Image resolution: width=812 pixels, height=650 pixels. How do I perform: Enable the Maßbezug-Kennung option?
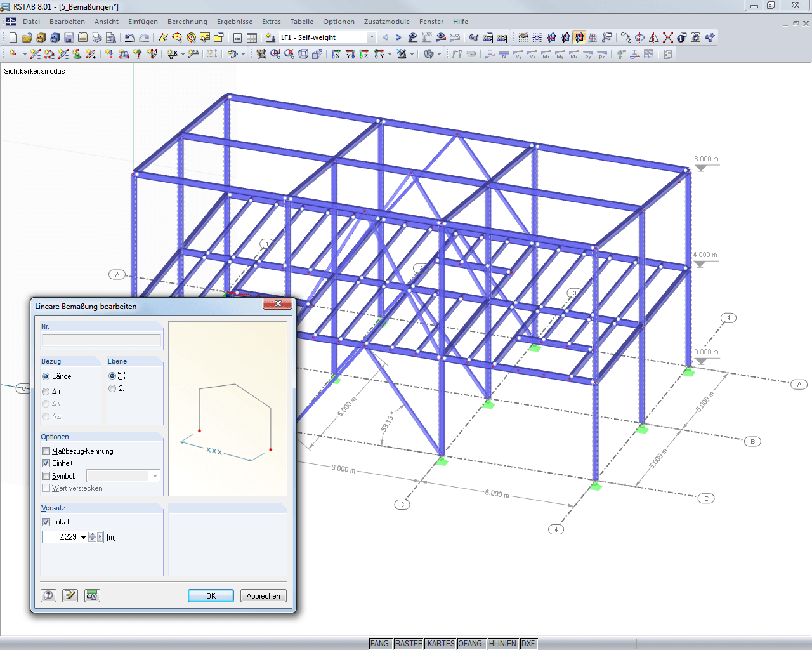[x=46, y=451]
